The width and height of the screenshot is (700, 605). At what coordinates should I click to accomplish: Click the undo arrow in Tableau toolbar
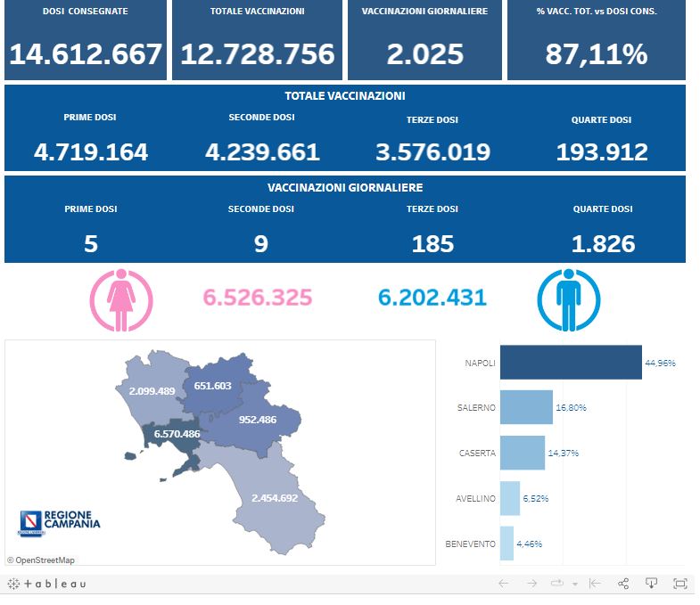503,584
